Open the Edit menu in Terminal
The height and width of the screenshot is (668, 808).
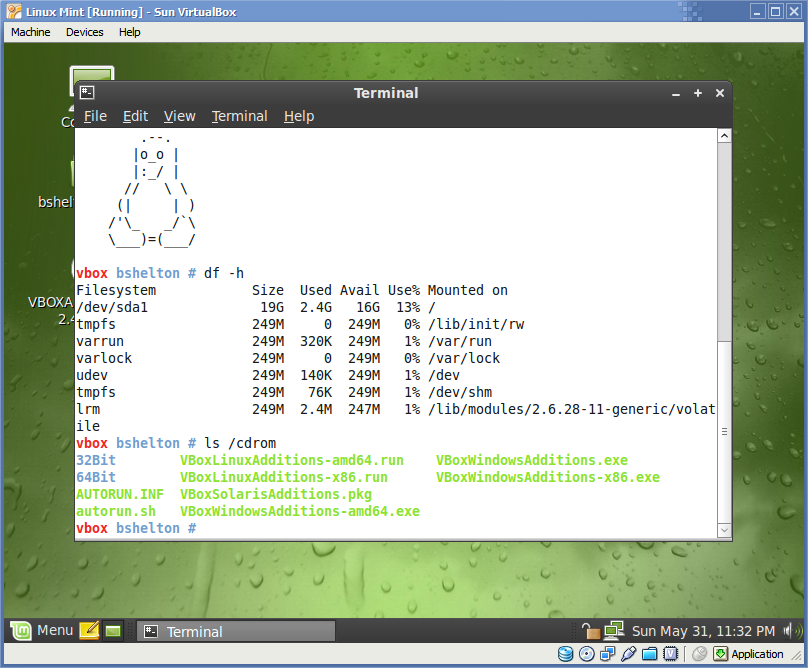[x=135, y=116]
